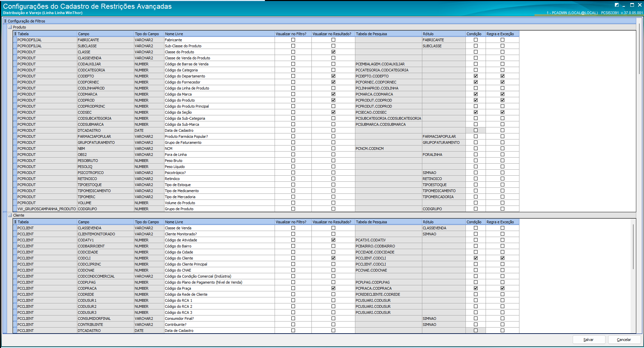Click the main vertical scrollbar thumb
This screenshot has height=348, width=644.
pyautogui.click(x=639, y=49)
